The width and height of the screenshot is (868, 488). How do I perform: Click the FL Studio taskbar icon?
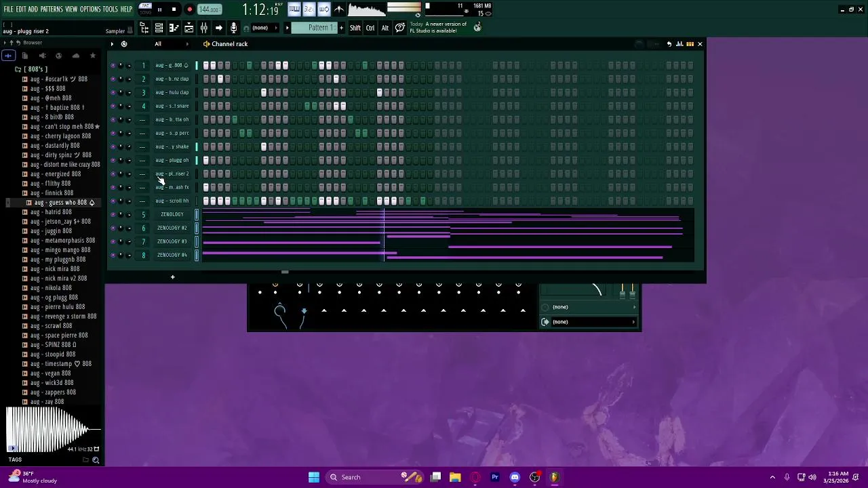point(554,477)
